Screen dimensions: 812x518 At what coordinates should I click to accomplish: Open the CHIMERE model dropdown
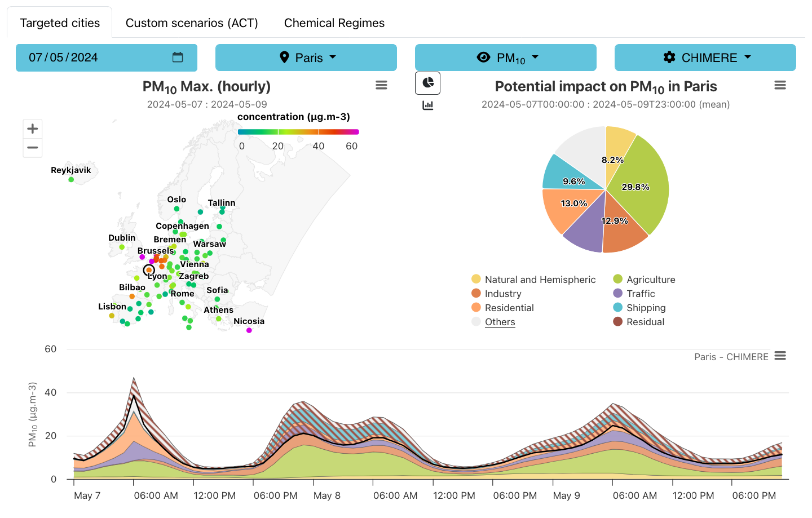click(x=705, y=57)
